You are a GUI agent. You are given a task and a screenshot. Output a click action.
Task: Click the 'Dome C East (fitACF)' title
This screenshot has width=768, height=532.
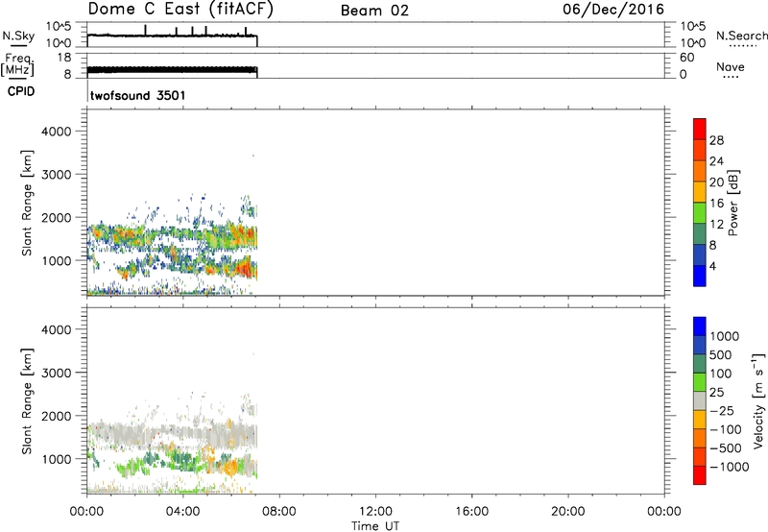180,10
